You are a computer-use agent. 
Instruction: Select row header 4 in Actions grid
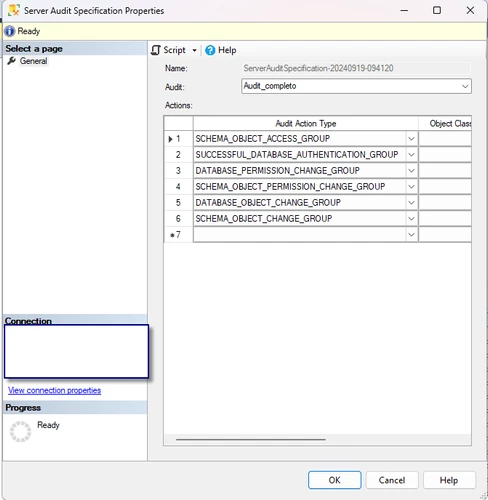[x=178, y=187]
